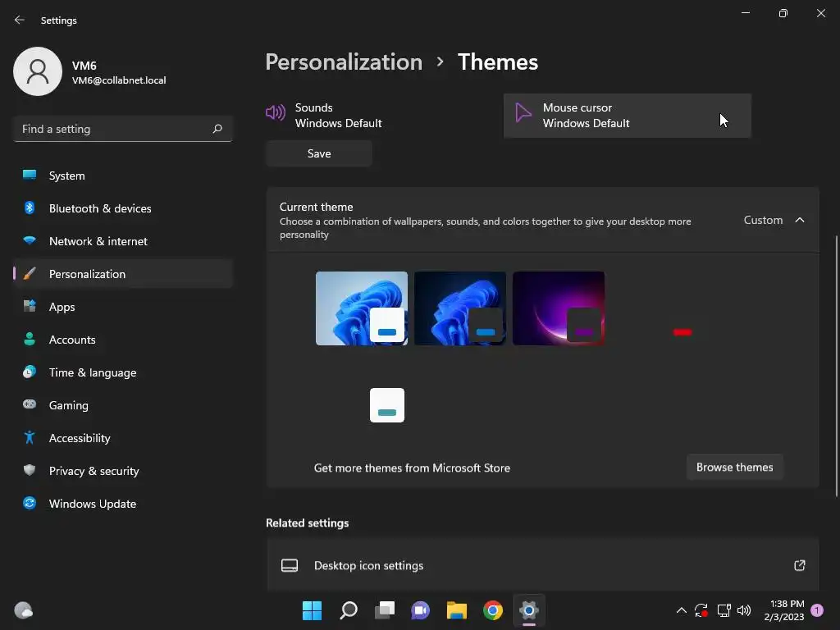Image resolution: width=840 pixels, height=630 pixels.
Task: Click the VM6@collabnet.local account email
Action: pyautogui.click(x=119, y=80)
